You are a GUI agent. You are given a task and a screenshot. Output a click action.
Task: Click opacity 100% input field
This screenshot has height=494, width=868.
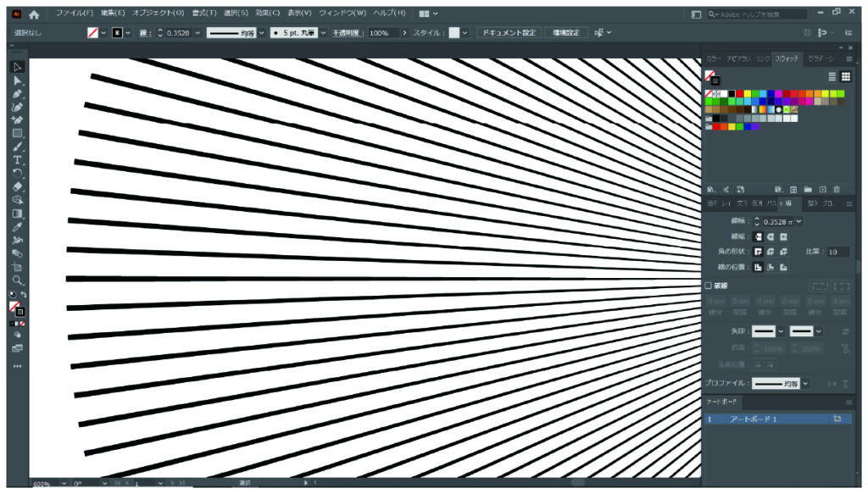click(383, 33)
